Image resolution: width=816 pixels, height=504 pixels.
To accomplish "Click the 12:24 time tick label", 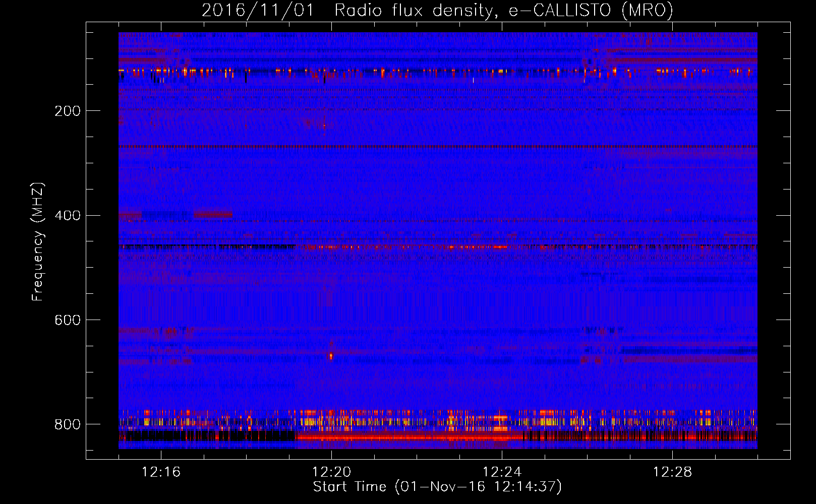I will [502, 472].
